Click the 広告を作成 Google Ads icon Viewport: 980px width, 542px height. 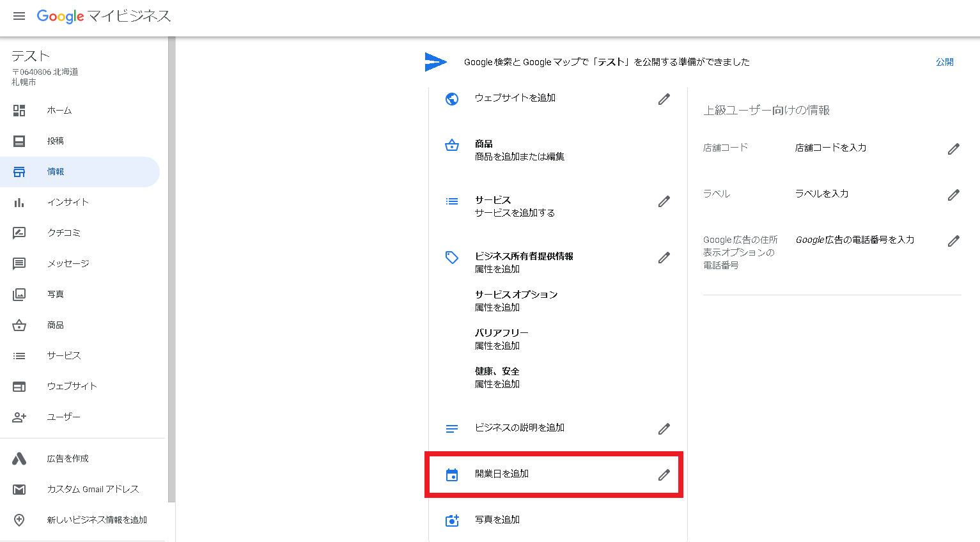click(x=19, y=459)
